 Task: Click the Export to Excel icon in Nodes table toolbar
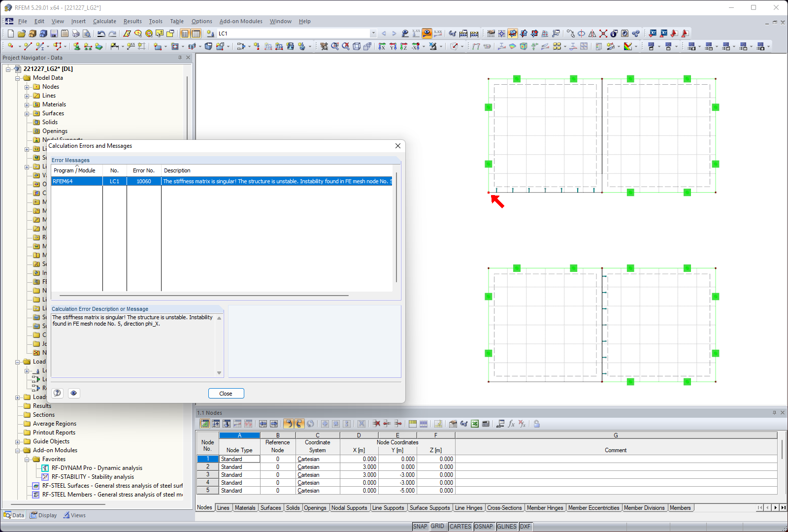475,424
